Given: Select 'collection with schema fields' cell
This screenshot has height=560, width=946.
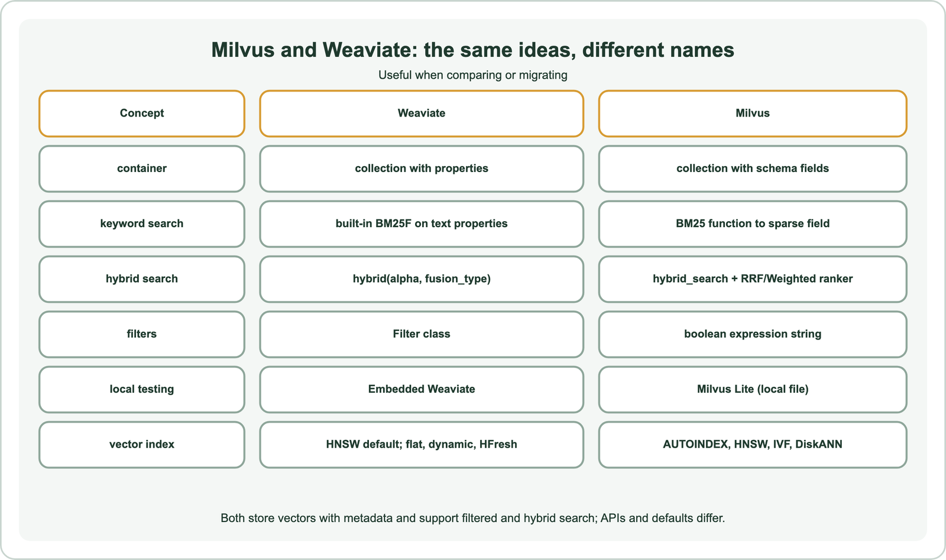Looking at the screenshot, I should (753, 169).
